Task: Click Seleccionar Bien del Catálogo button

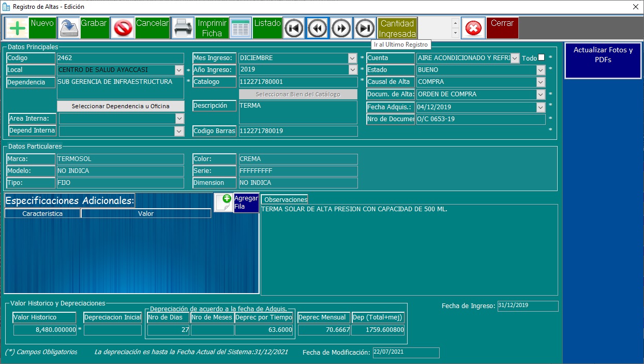Action: click(x=298, y=94)
